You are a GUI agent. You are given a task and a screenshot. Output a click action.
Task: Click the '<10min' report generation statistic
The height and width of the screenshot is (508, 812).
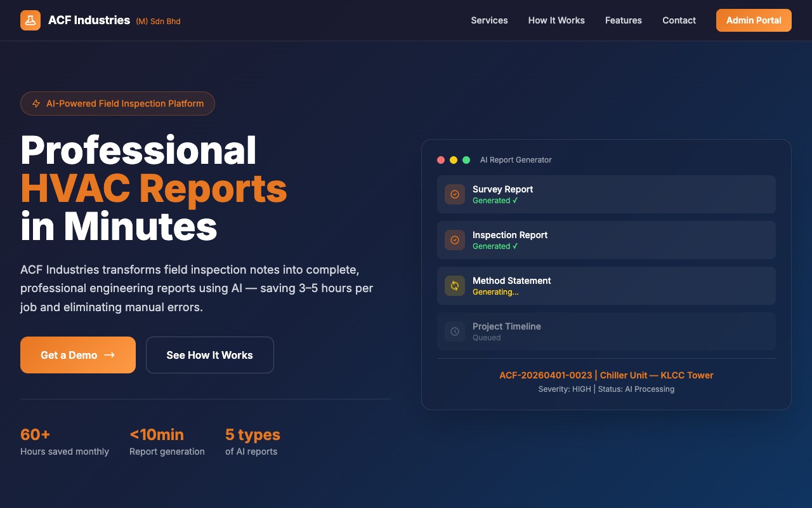pos(157,434)
